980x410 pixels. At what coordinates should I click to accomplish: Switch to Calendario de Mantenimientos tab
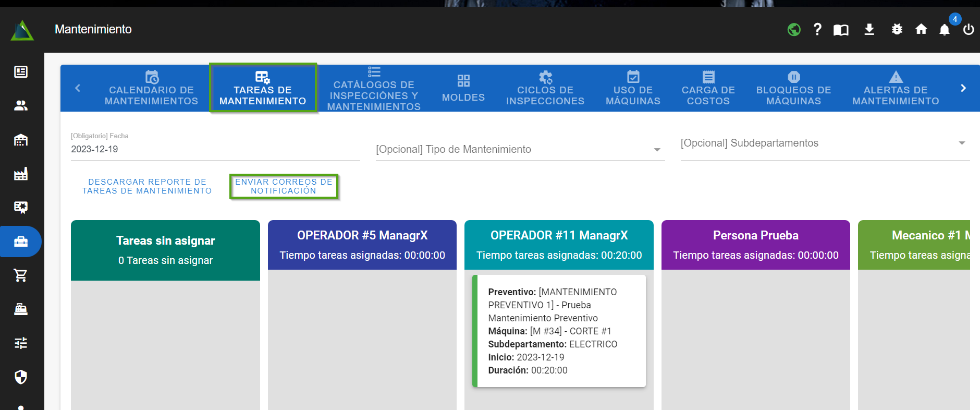click(151, 88)
